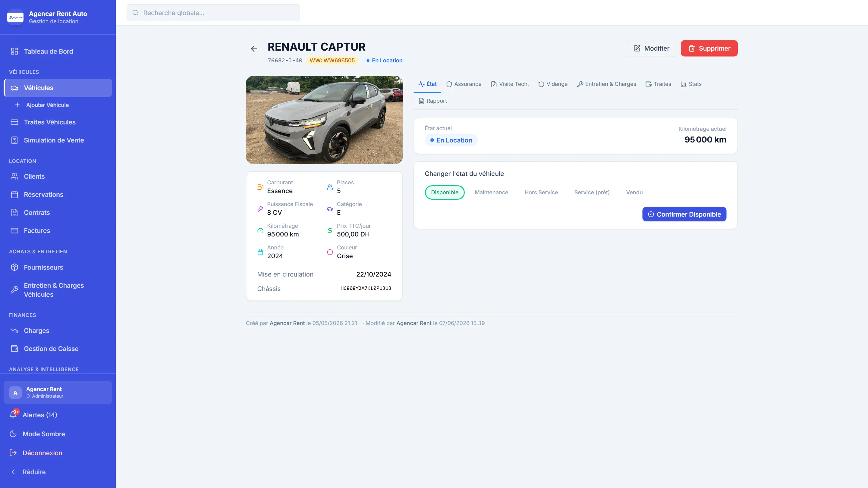Click the document icon beside Contrats
Image resolution: width=868 pixels, height=488 pixels.
[14, 212]
